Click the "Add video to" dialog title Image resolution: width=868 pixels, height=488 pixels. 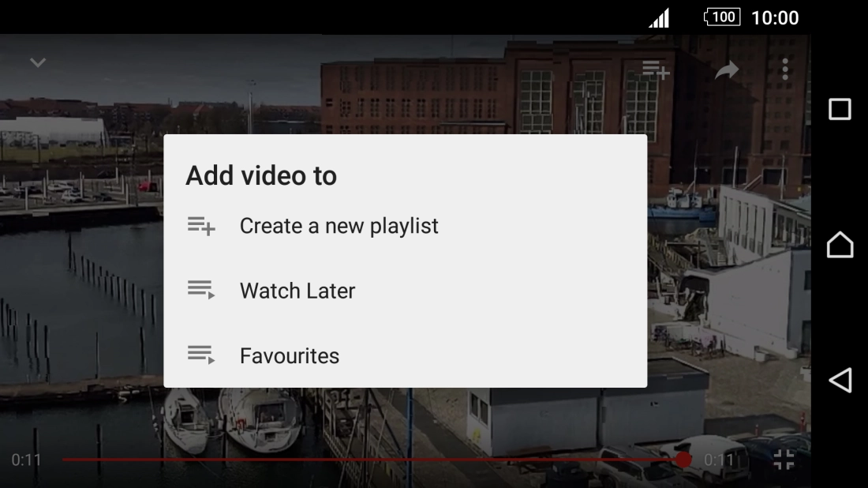(261, 176)
